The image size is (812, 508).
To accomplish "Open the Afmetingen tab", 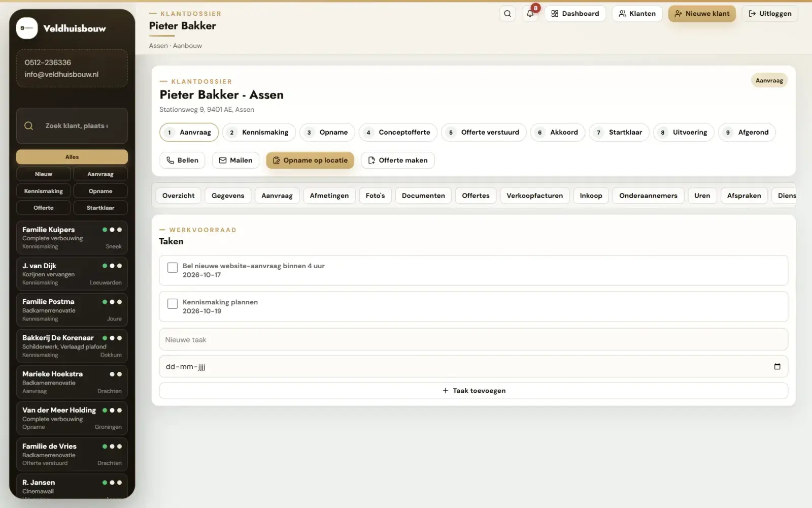I will (x=329, y=196).
